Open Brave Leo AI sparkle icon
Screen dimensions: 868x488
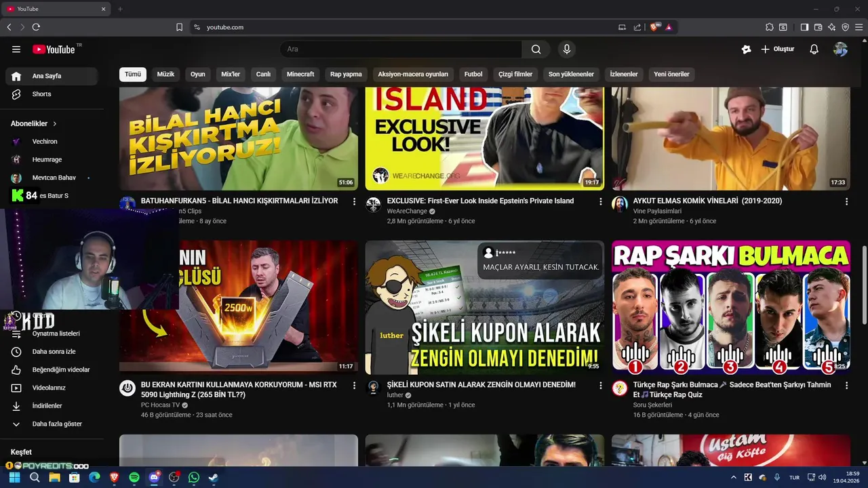tap(831, 27)
